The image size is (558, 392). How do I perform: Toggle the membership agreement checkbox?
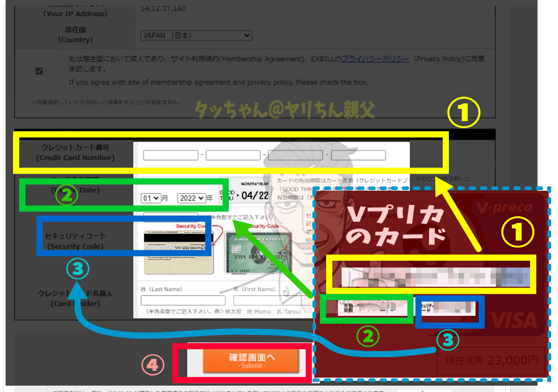point(39,71)
